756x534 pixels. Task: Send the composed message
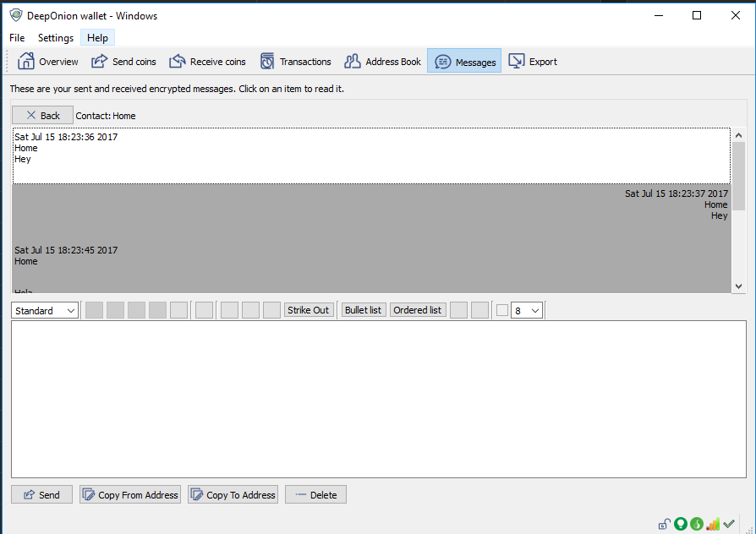(x=42, y=494)
